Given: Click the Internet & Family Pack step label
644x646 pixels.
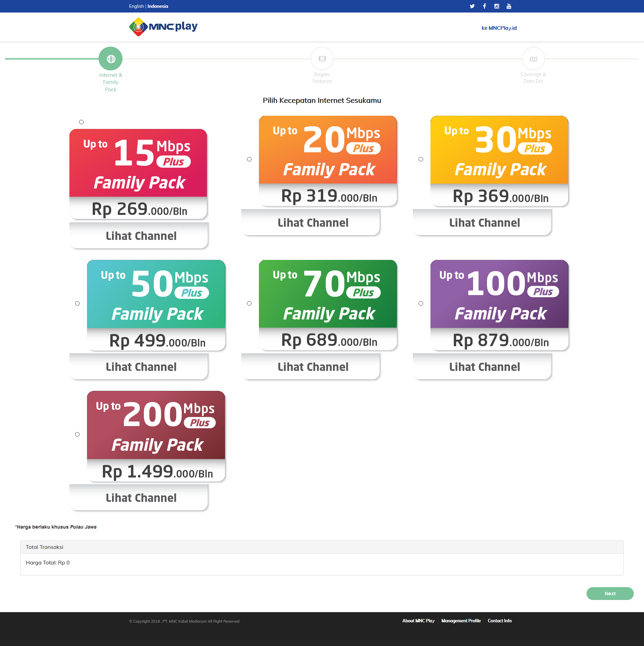Looking at the screenshot, I should click(111, 82).
